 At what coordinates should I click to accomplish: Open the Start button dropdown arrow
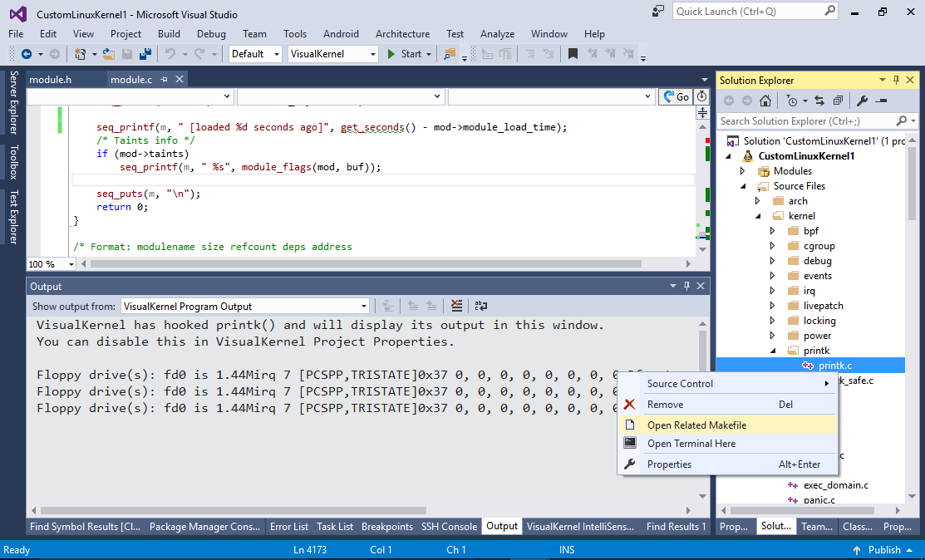(429, 54)
